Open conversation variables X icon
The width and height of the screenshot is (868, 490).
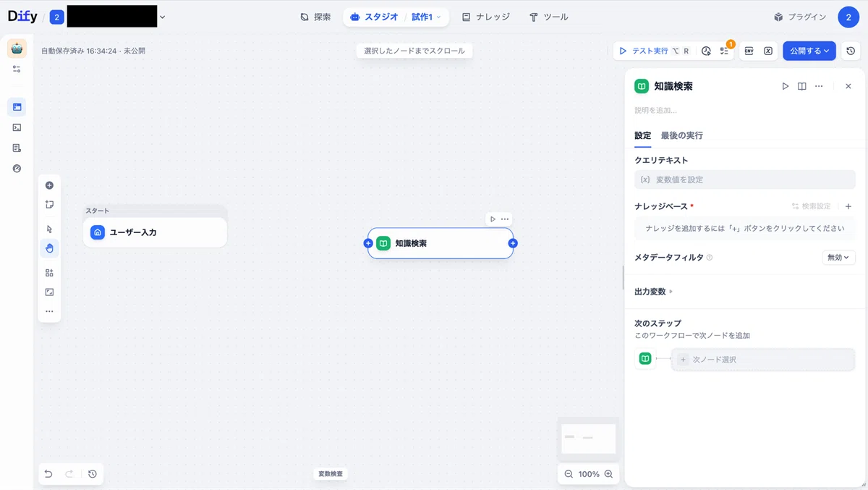click(768, 51)
